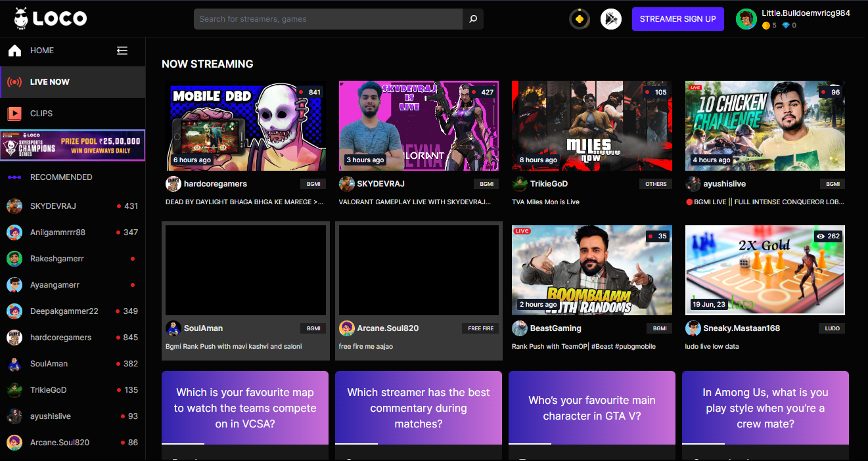Click SoulAman avatar under the blank stream card
The image size is (868, 461).
(x=173, y=328)
